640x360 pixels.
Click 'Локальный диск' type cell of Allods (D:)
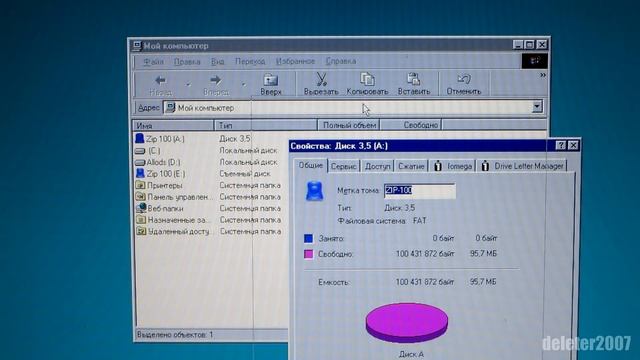[x=248, y=162]
